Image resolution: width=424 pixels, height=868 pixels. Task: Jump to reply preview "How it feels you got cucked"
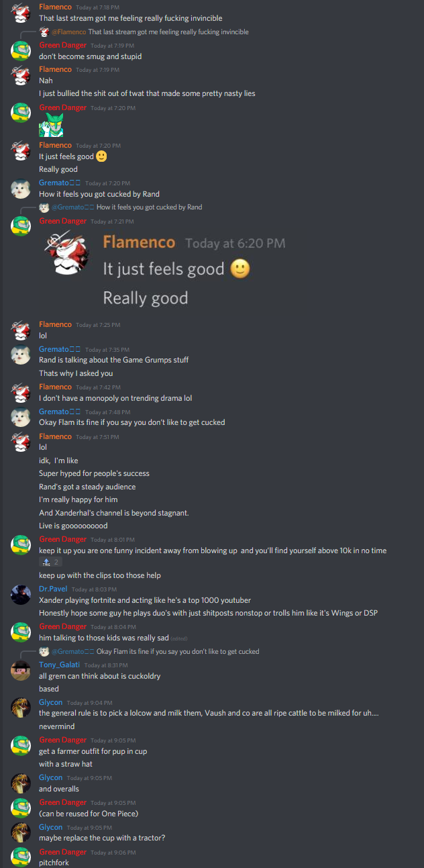[x=149, y=207]
